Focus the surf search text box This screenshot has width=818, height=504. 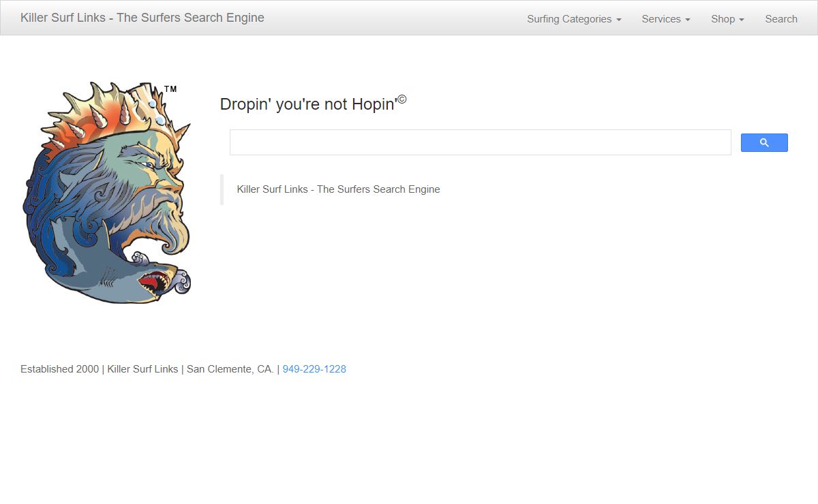481,142
